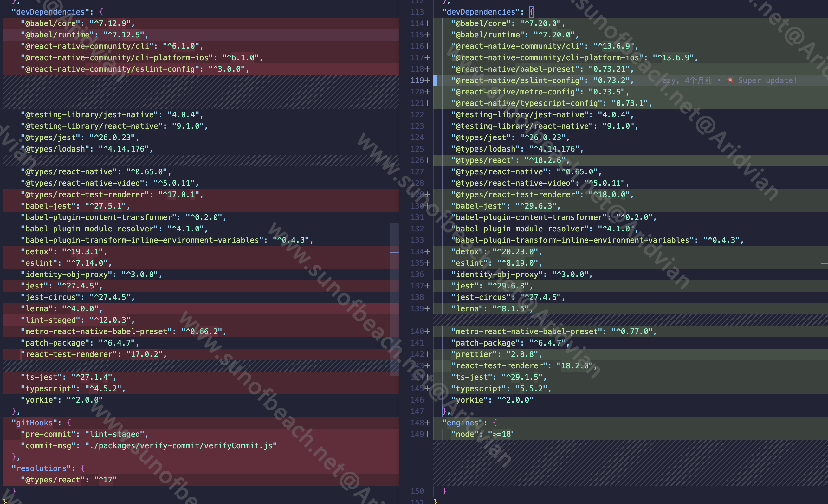Click the added "eslint": "^8.19.0" line
Image resolution: width=828 pixels, height=504 pixels.
(x=631, y=263)
